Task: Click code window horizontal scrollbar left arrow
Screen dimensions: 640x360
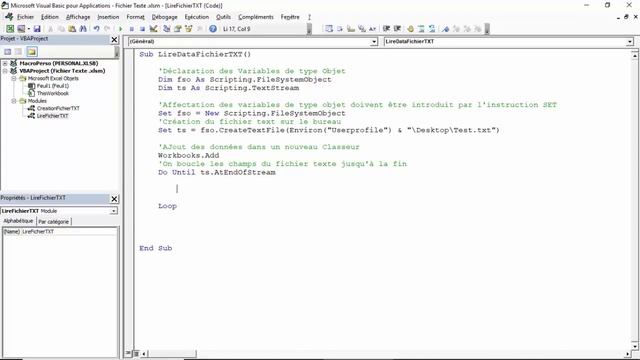Action: [x=144, y=353]
